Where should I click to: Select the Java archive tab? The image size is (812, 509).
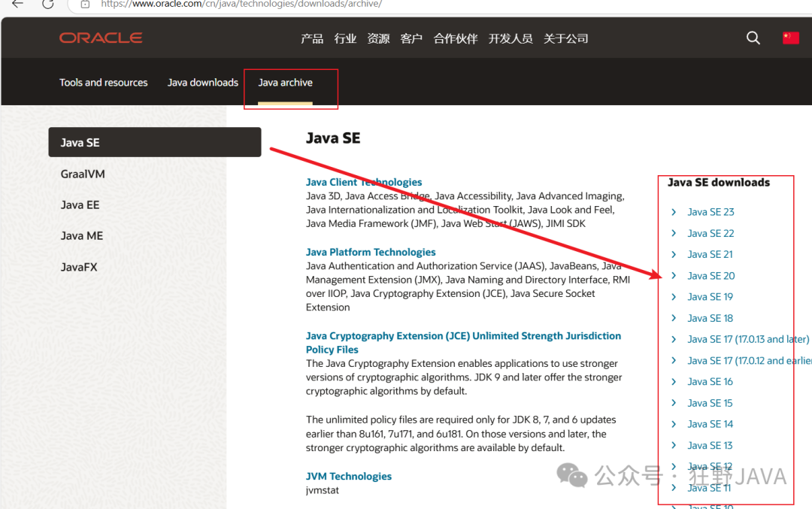coord(286,83)
